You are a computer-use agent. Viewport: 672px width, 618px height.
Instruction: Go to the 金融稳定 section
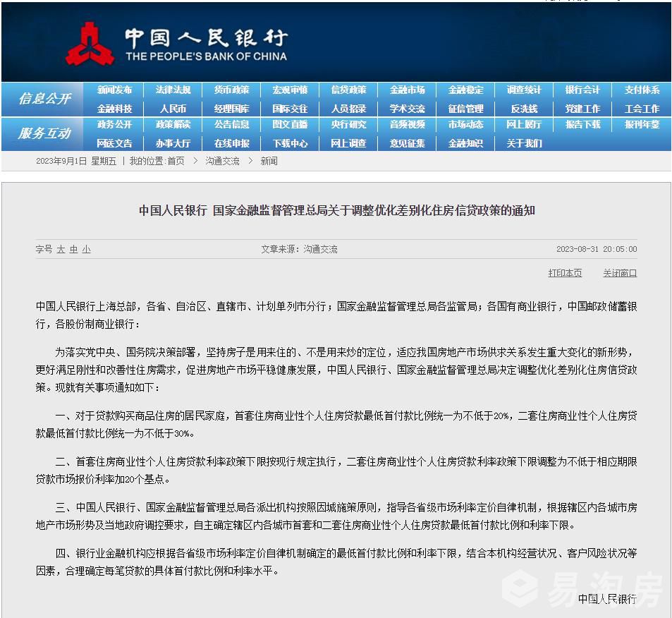(466, 90)
